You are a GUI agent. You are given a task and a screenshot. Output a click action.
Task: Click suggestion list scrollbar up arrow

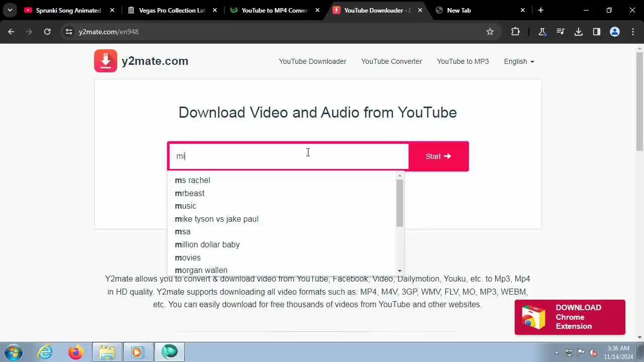pos(399,176)
